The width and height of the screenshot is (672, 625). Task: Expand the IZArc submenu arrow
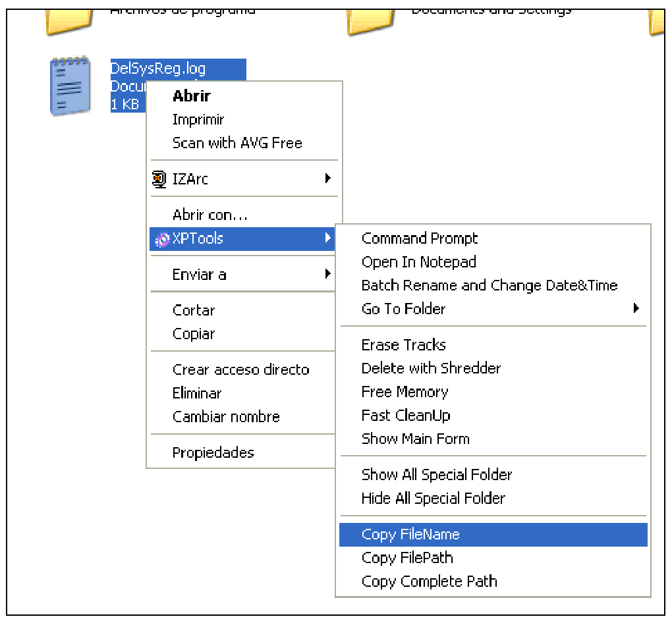pos(329,178)
